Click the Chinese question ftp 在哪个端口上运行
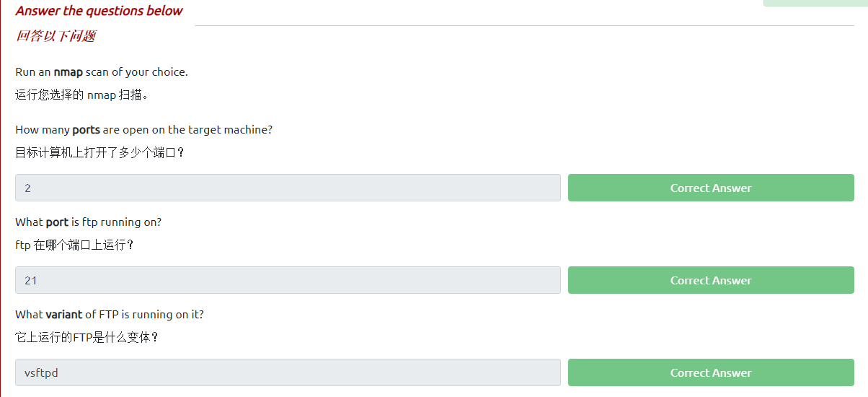The image size is (868, 397). pos(74,245)
